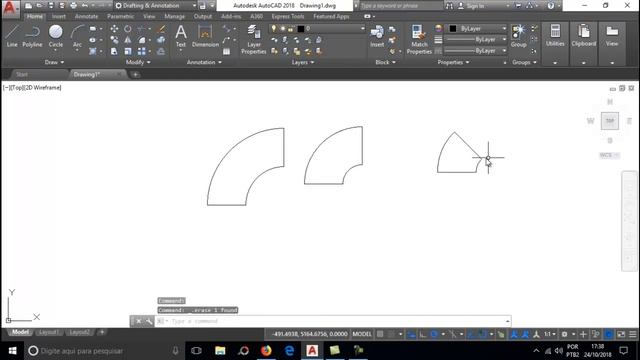Open Layer Properties manager
The height and width of the screenshot is (360, 640).
[x=253, y=39]
